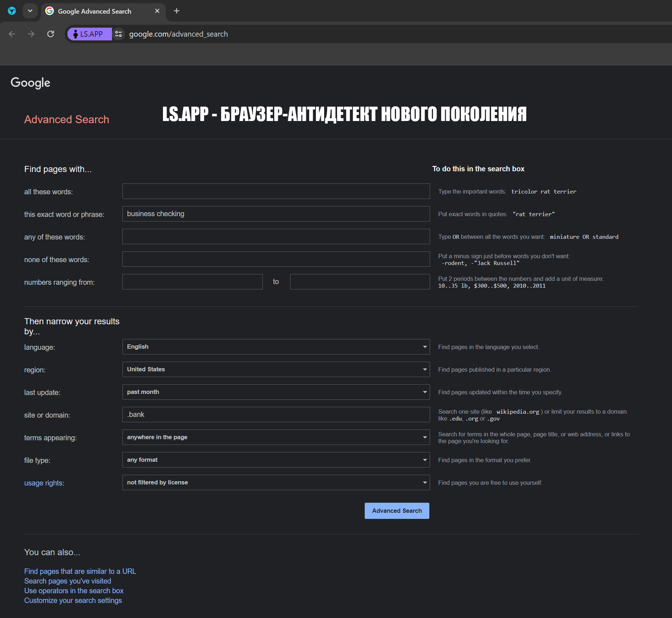Viewport: 672px width, 618px height.
Task: Select the Google Advanced Search tab
Action: [x=103, y=11]
